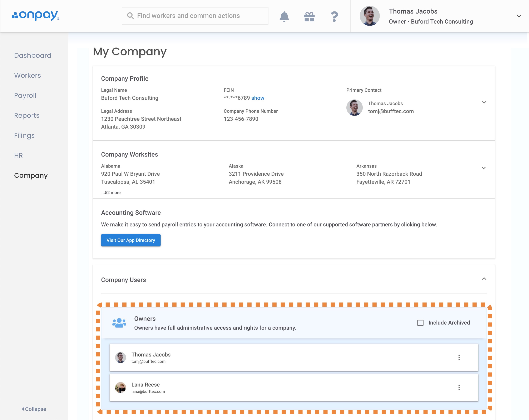Select Company in the sidebar
Image resolution: width=529 pixels, height=420 pixels.
click(x=31, y=176)
